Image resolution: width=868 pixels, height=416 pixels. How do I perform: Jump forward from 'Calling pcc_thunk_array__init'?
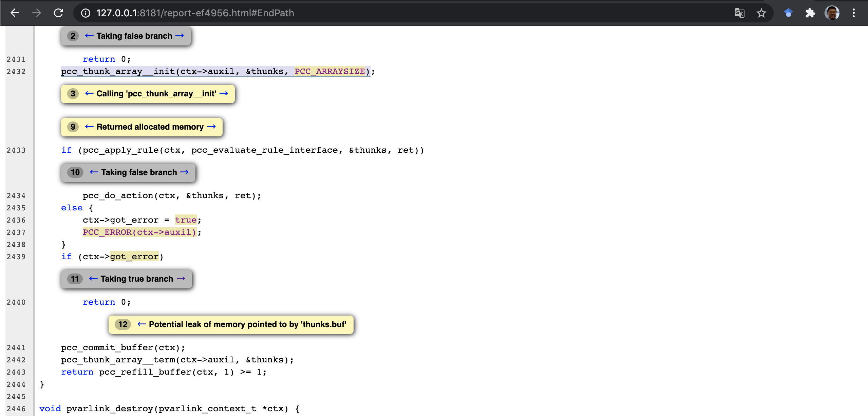click(x=224, y=93)
